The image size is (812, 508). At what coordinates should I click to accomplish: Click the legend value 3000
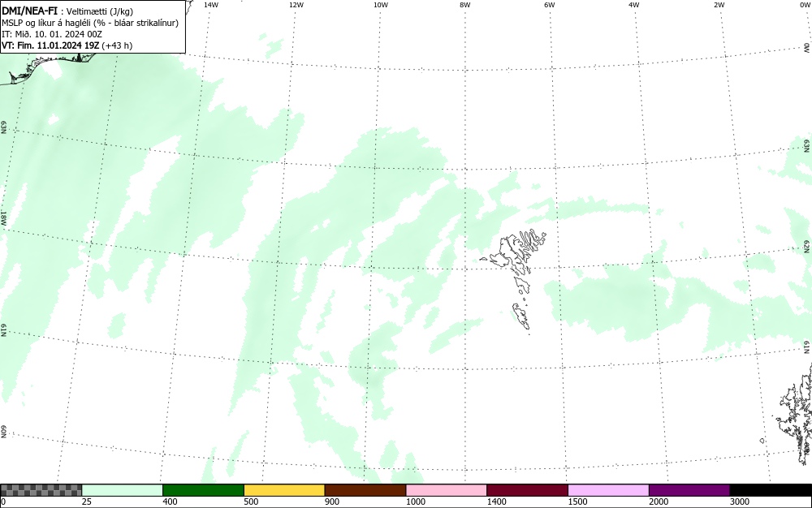coord(740,502)
